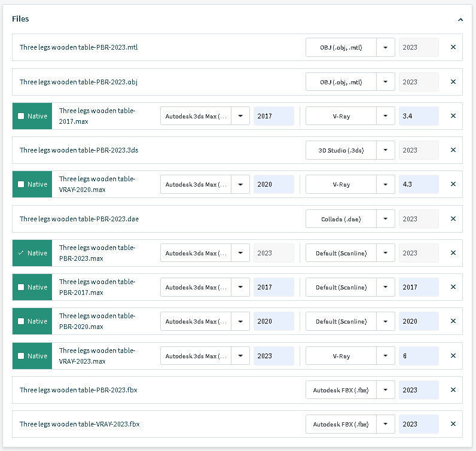This screenshot has height=451, width=476.
Task: Remove the PBR-2023.3ds file with X icon
Action: point(453,150)
